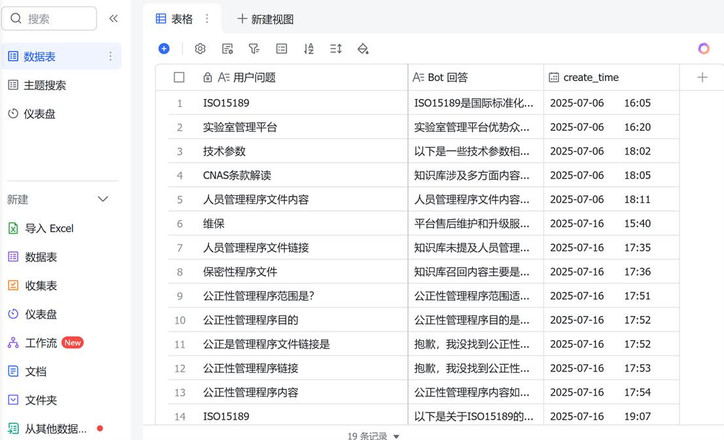
Task: Switch to the 表格 view tab
Action: click(174, 19)
